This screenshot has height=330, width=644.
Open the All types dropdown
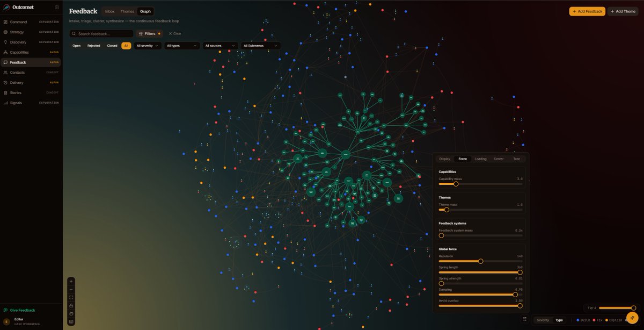182,46
